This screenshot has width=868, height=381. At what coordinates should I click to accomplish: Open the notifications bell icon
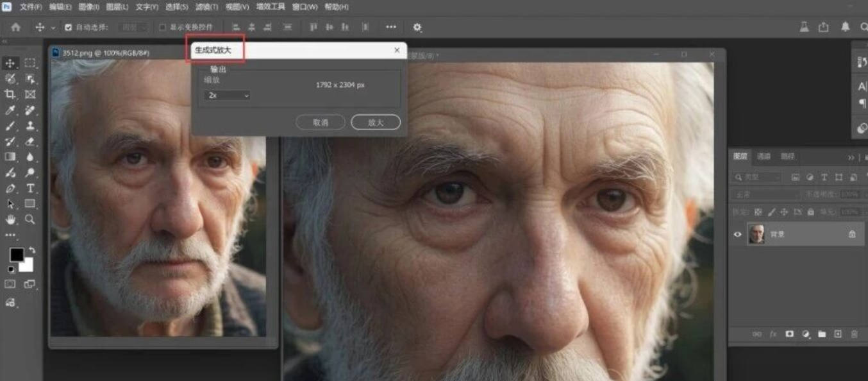point(845,27)
